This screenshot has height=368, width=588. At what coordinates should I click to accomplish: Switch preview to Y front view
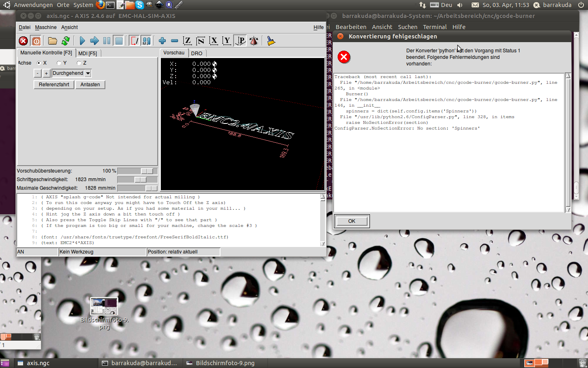click(227, 41)
